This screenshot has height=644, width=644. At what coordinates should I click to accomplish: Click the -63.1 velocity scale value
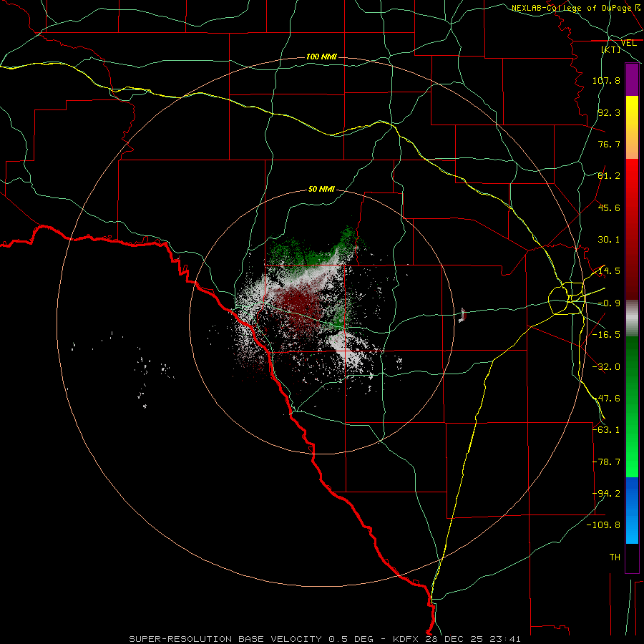coord(606,430)
